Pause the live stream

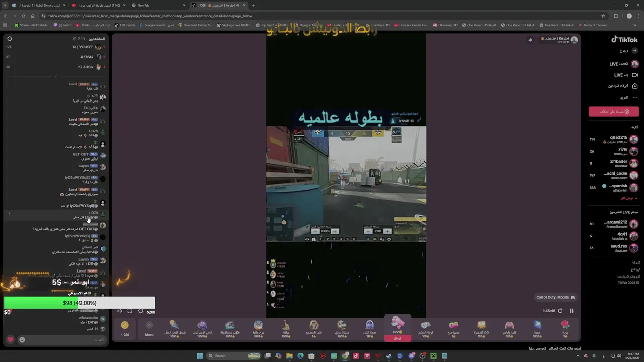coord(572,311)
